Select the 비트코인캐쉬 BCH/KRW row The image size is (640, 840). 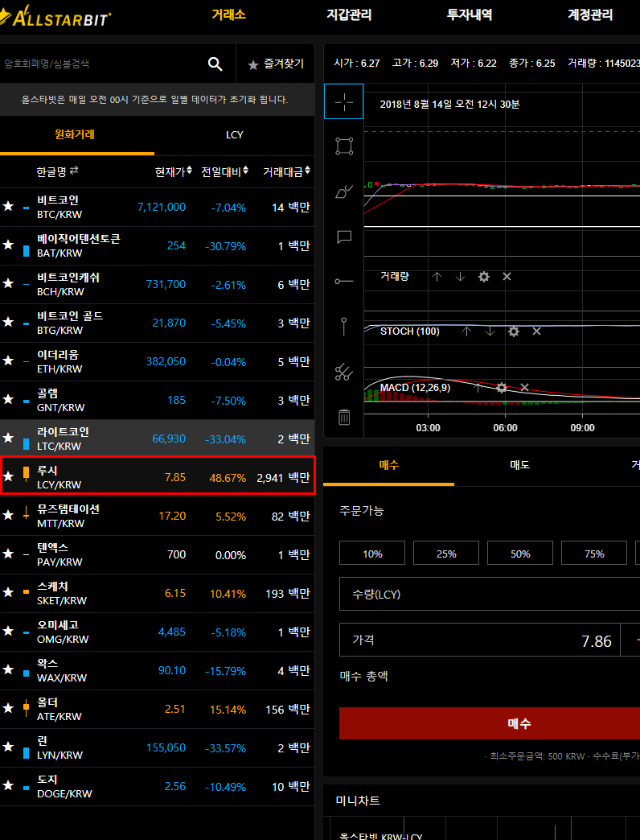click(x=158, y=284)
